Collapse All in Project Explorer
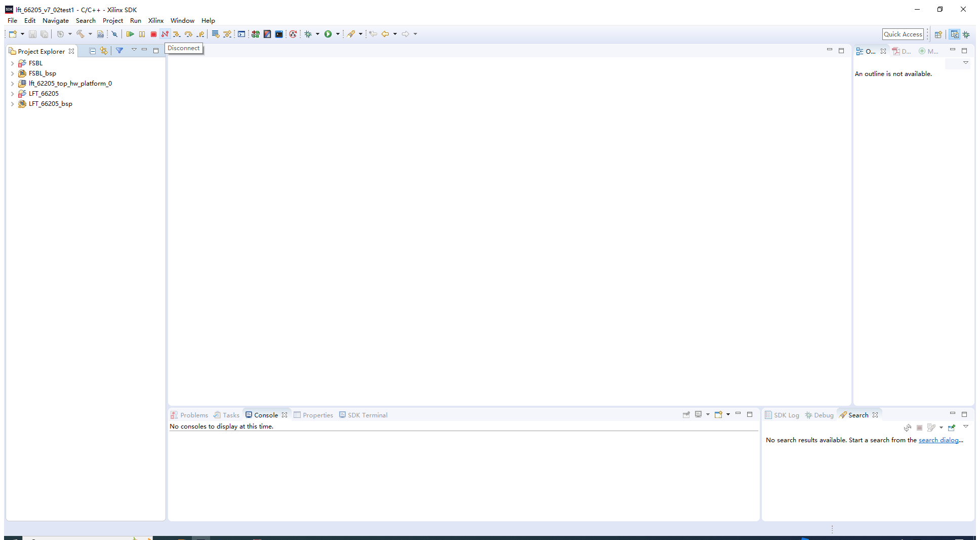This screenshot has width=980, height=540. pos(92,51)
